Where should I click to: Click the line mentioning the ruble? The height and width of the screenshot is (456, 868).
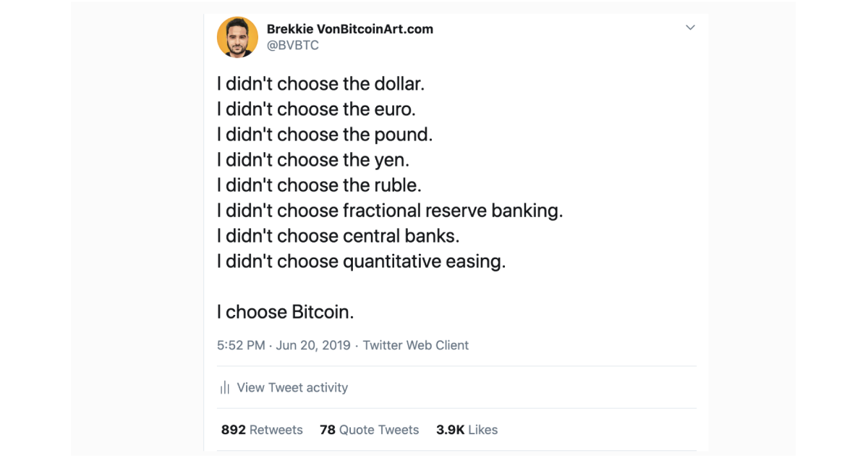point(318,185)
